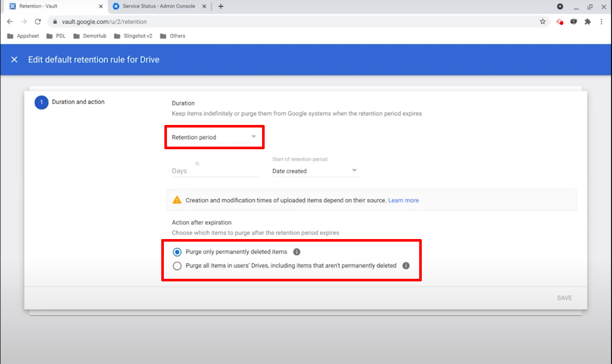Close the edit retention rule dialog
This screenshot has height=364, width=612.
14,60
